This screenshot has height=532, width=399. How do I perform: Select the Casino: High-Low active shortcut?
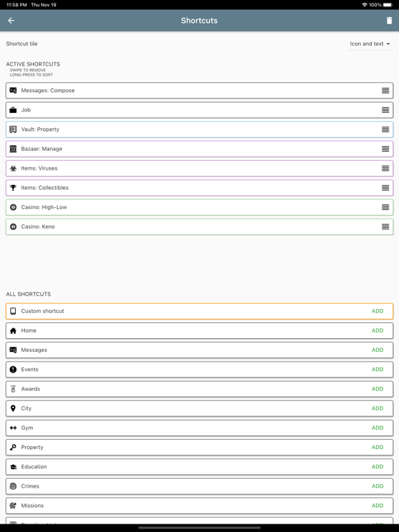199,207
